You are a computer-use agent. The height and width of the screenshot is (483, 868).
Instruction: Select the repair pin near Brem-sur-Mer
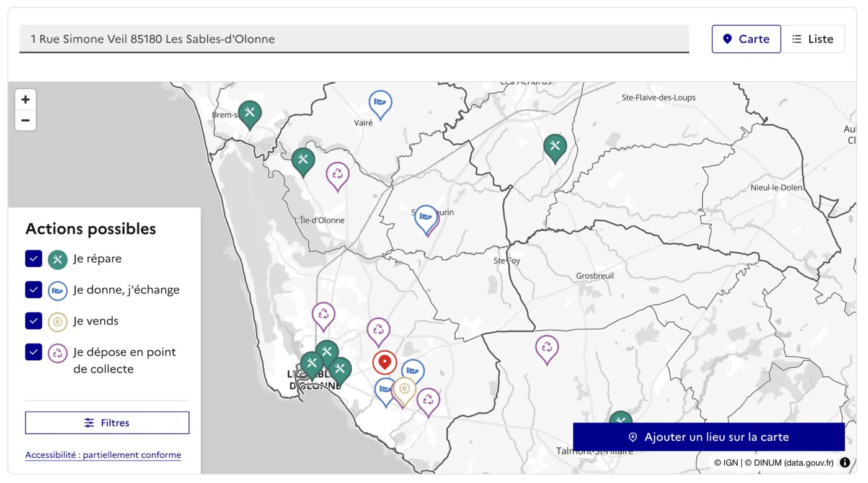tap(250, 115)
